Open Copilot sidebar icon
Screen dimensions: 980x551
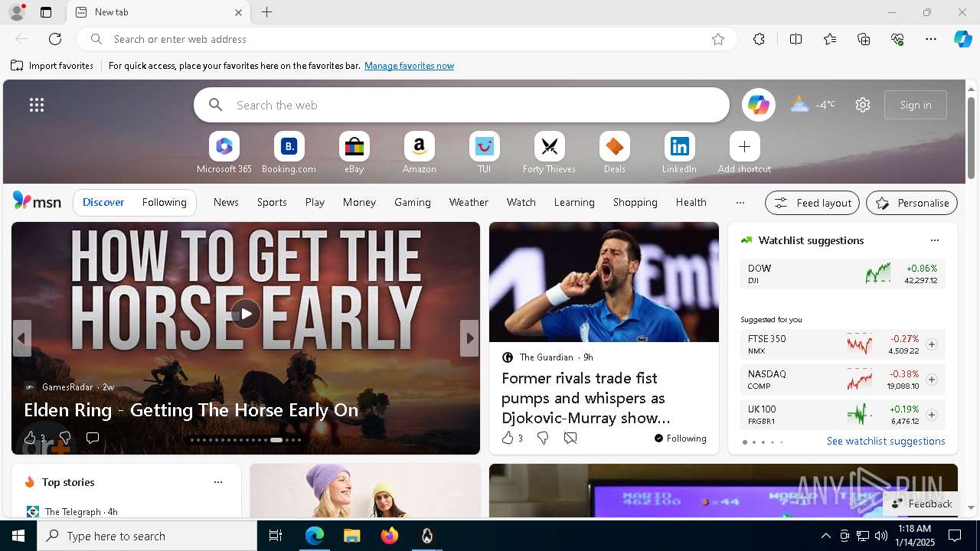pos(962,39)
